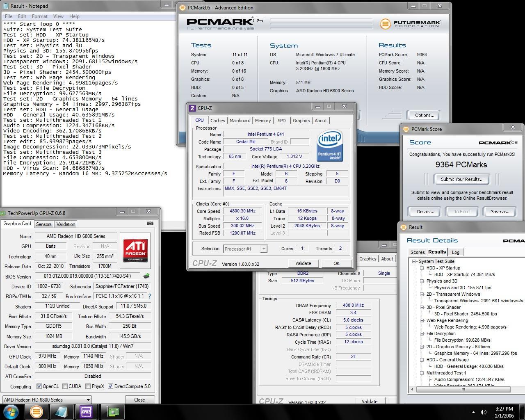Open the CPU-Z taskbar icon
Screen dimensions: 525x420
(x=87, y=412)
